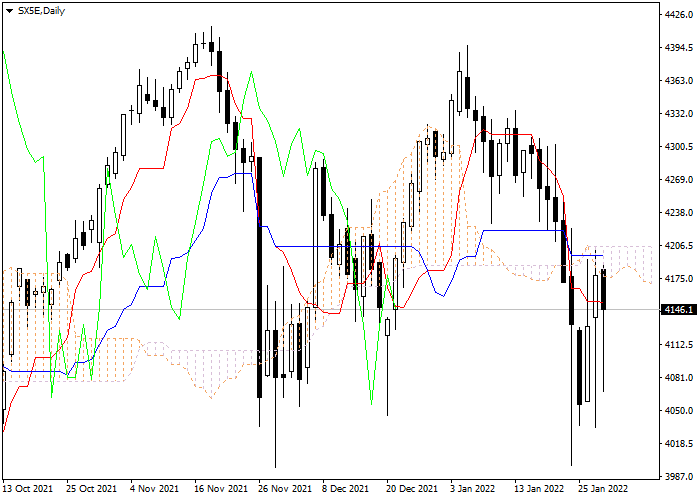700x500 pixels.
Task: Click the 25 Jan 2022 date label
Action: point(603,488)
